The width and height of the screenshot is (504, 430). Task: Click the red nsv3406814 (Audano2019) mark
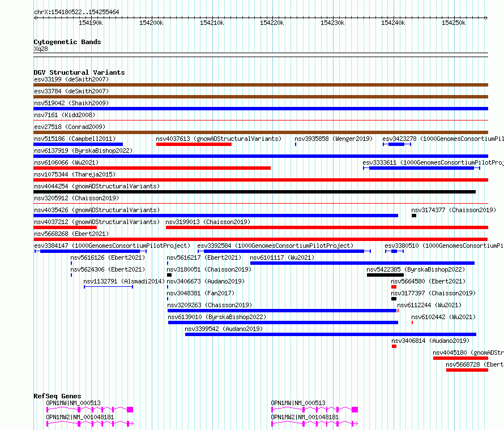click(394, 346)
